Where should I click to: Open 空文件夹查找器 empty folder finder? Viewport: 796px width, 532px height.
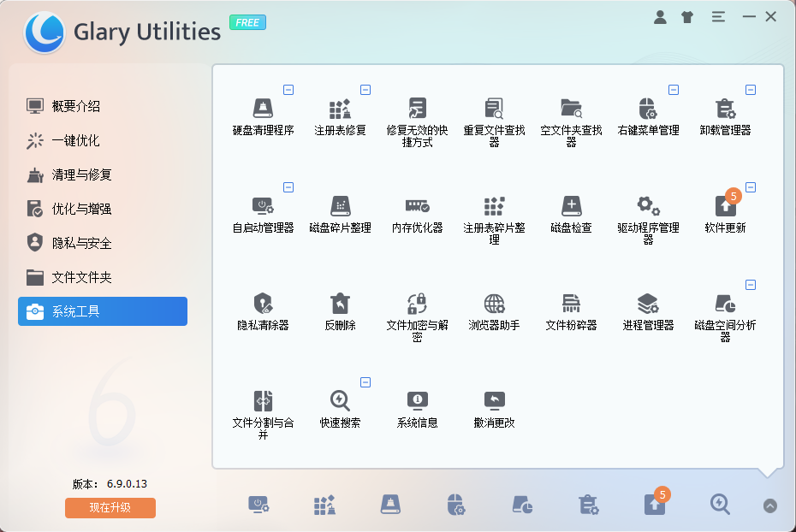point(571,122)
